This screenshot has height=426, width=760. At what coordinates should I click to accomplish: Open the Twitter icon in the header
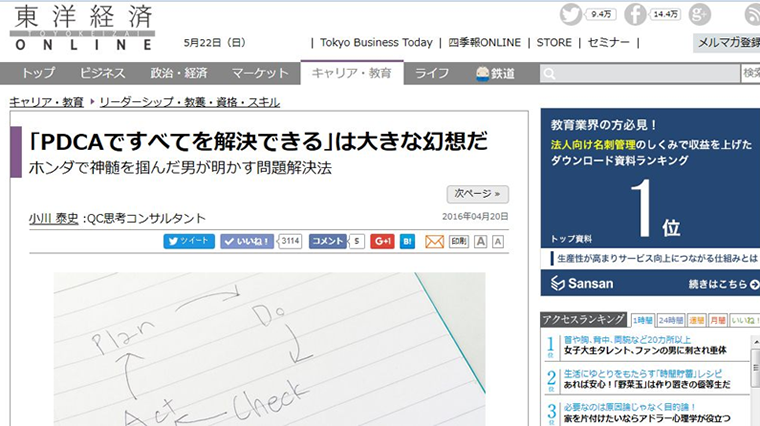point(571,15)
